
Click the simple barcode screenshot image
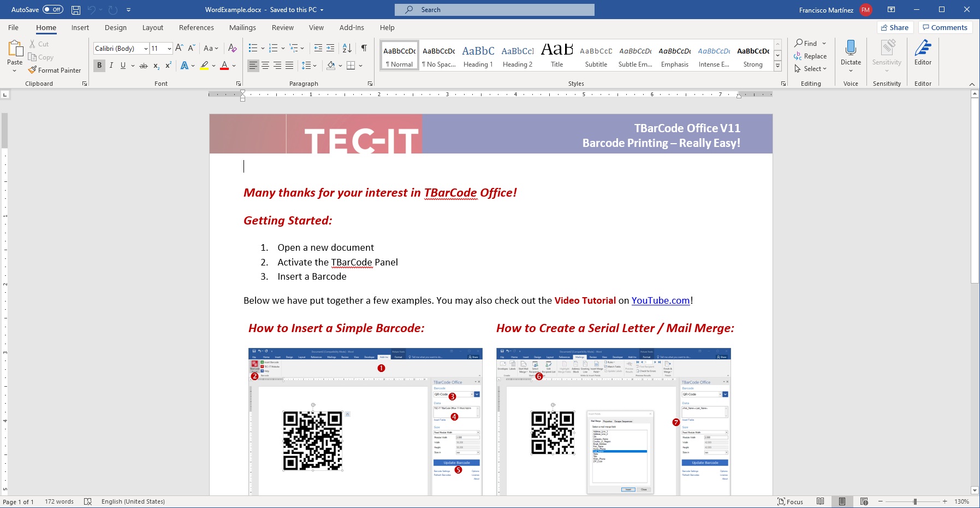[x=365, y=422]
